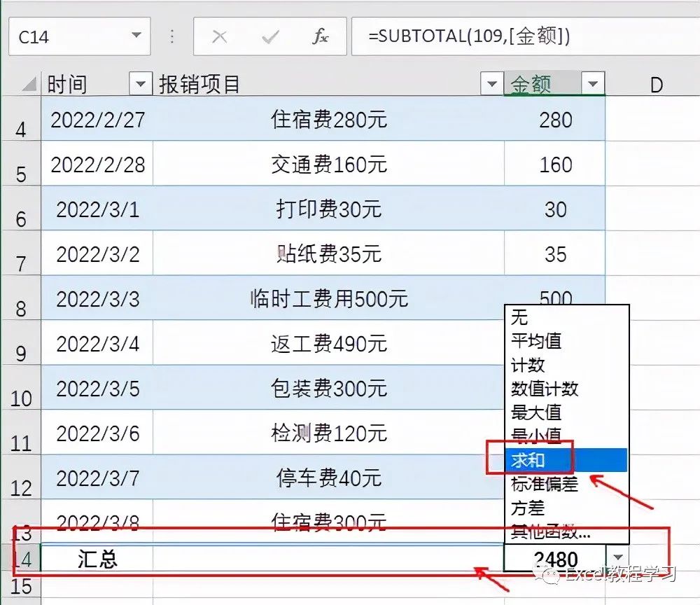Click the date cell 2022/3/2
The width and height of the screenshot is (700, 605).
[97, 253]
